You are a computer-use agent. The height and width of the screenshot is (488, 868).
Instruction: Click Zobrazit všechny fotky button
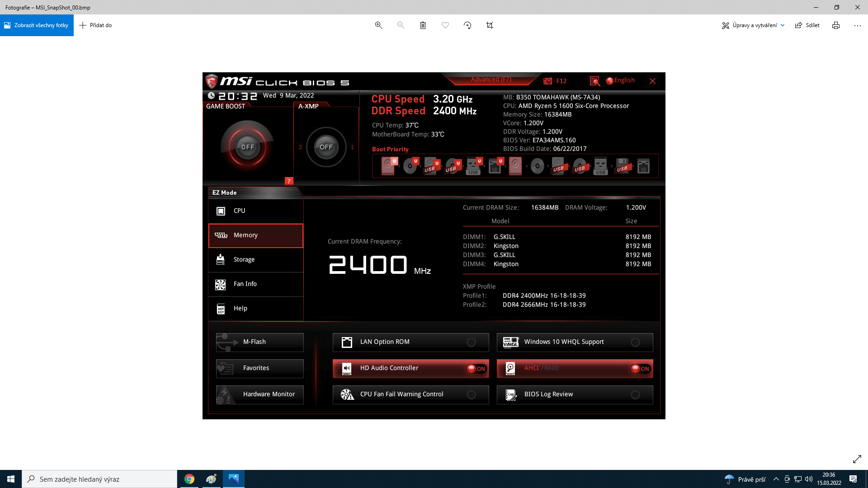(x=37, y=25)
